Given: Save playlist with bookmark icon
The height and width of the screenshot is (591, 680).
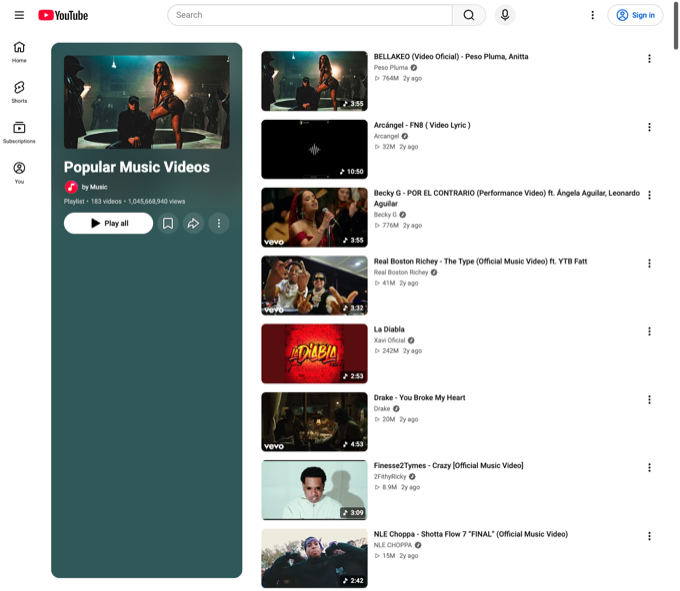Looking at the screenshot, I should [x=168, y=223].
